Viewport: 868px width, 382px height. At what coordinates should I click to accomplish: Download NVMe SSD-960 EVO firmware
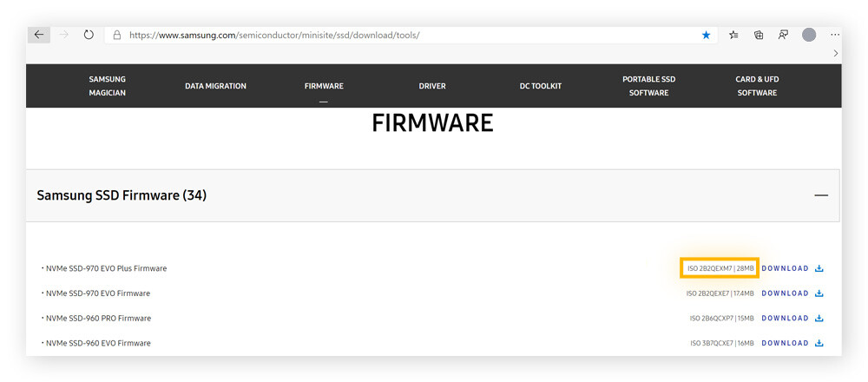coord(786,343)
